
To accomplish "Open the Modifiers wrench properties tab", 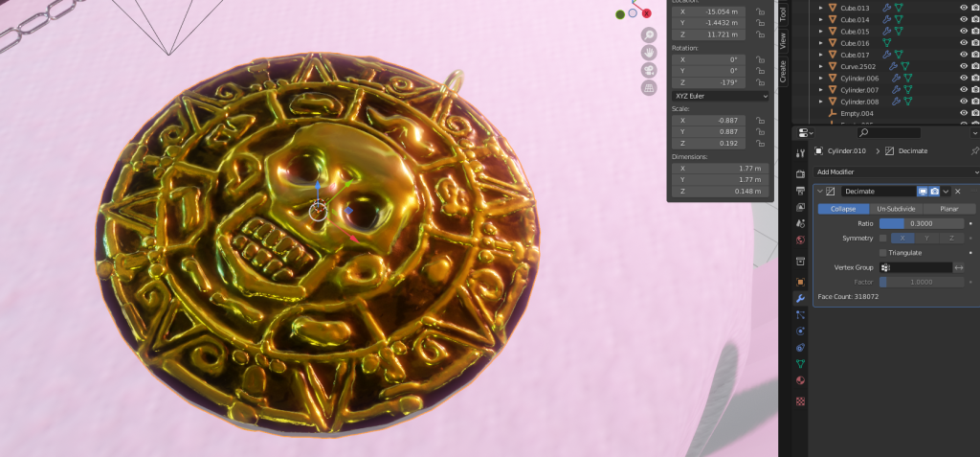I will [x=800, y=298].
